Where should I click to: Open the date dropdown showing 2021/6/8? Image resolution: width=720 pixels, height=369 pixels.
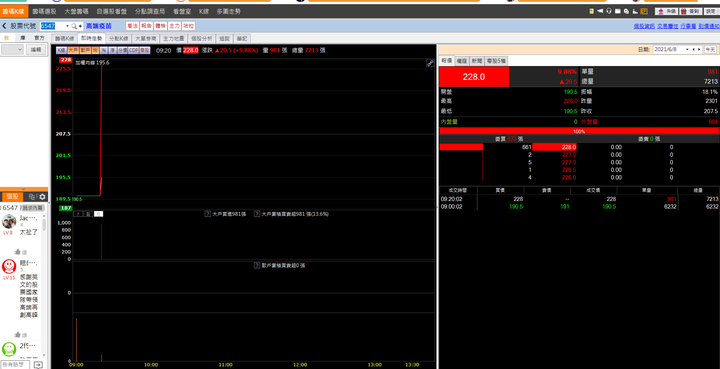687,49
